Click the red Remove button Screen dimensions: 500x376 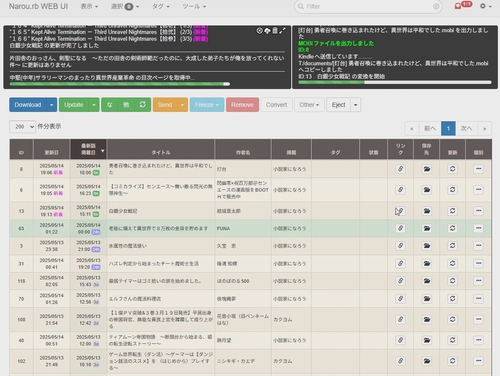(242, 105)
